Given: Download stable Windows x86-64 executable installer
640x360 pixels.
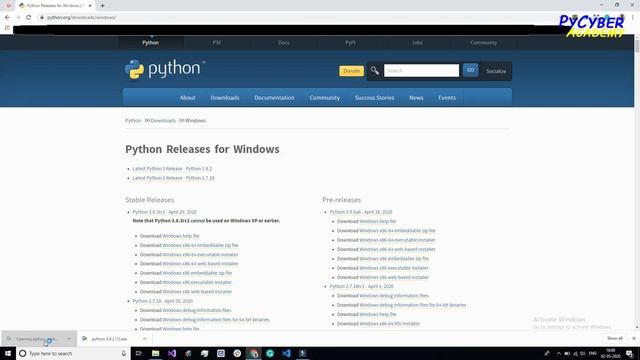Looking at the screenshot, I should 200,255.
